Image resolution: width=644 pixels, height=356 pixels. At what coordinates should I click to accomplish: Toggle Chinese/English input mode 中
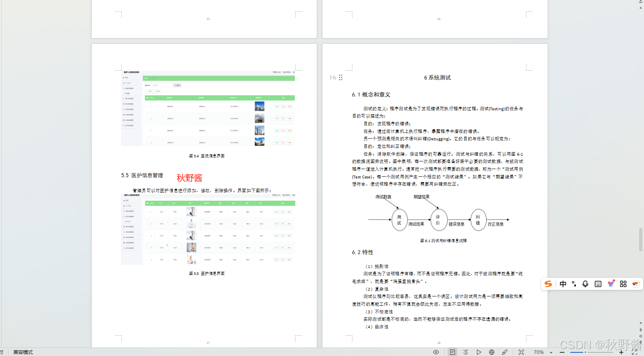563,284
